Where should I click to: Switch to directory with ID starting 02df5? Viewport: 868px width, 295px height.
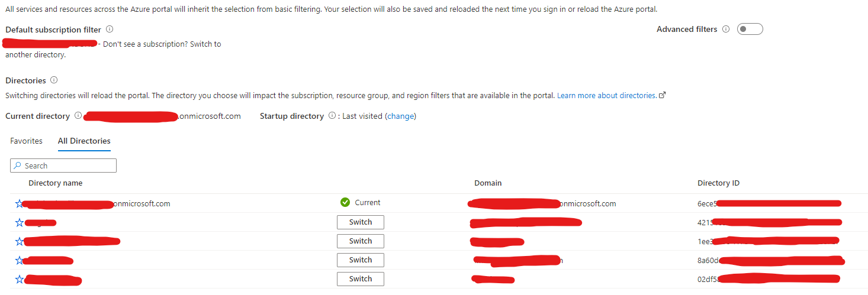coord(361,279)
